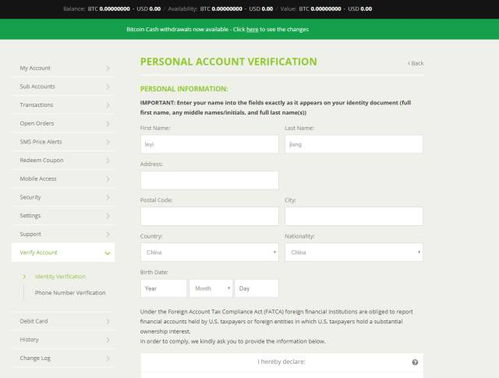Click the birth Year input box
The image size is (499, 378).
point(164,288)
